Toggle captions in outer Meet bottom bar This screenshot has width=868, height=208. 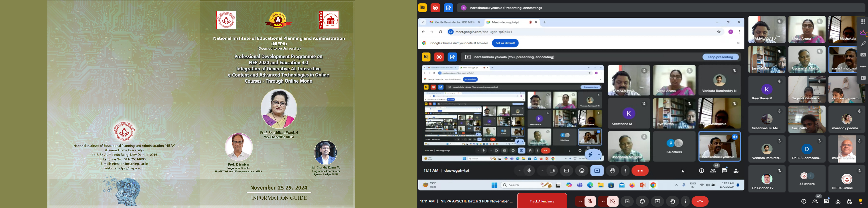pyautogui.click(x=627, y=202)
